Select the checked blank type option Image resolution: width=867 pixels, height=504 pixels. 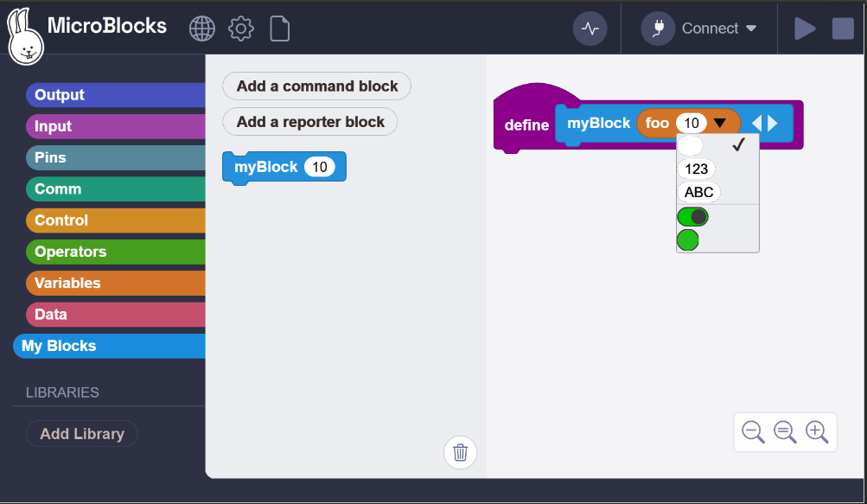pos(692,145)
